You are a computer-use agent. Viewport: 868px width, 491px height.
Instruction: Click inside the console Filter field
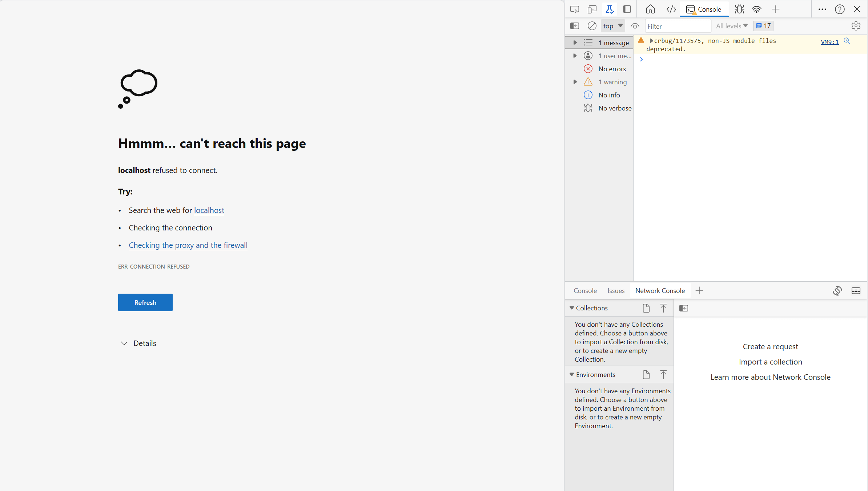(x=677, y=26)
